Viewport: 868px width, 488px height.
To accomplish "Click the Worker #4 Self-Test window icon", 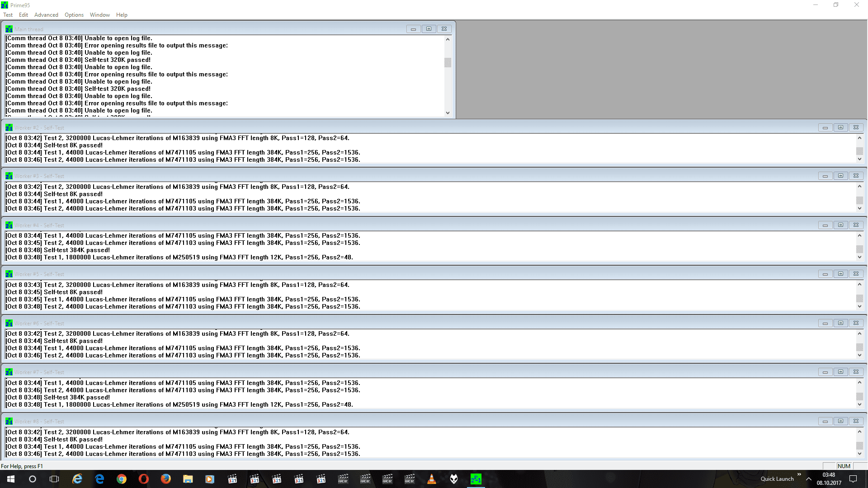I will tap(9, 225).
